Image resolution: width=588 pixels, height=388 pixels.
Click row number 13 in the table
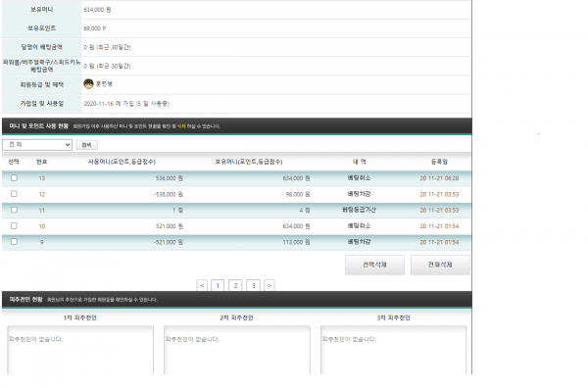pos(236,178)
